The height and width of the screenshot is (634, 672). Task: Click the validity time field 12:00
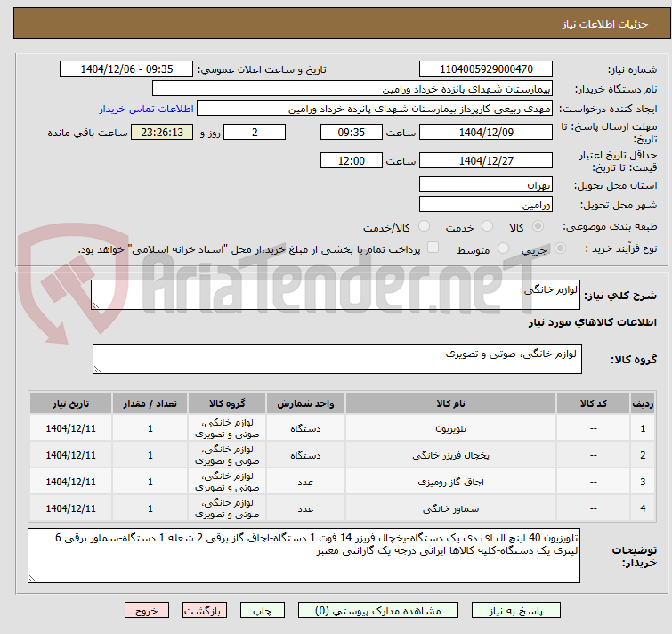352,161
